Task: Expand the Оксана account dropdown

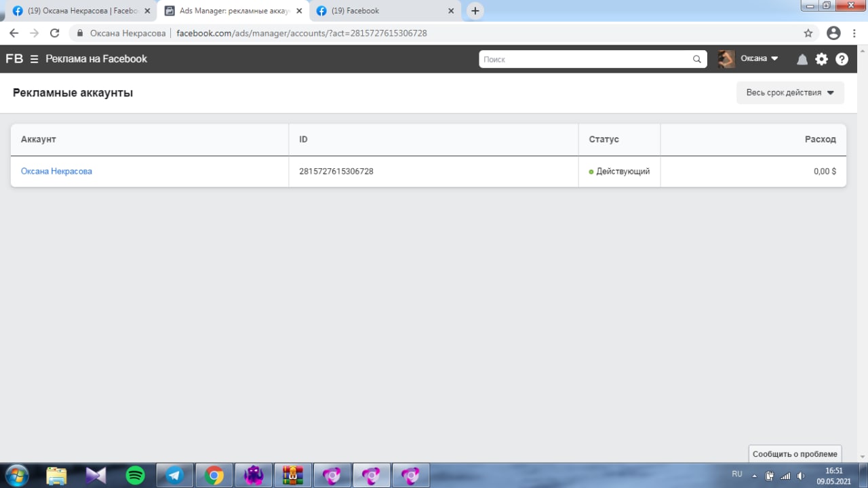Action: (x=759, y=58)
